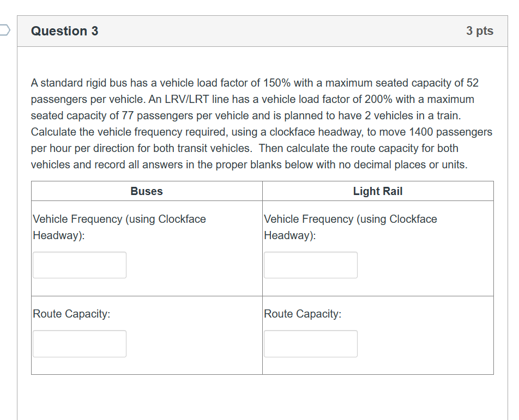This screenshot has width=519, height=420.
Task: Click the Vehicle Frequency label for Buses
Action: [x=119, y=227]
